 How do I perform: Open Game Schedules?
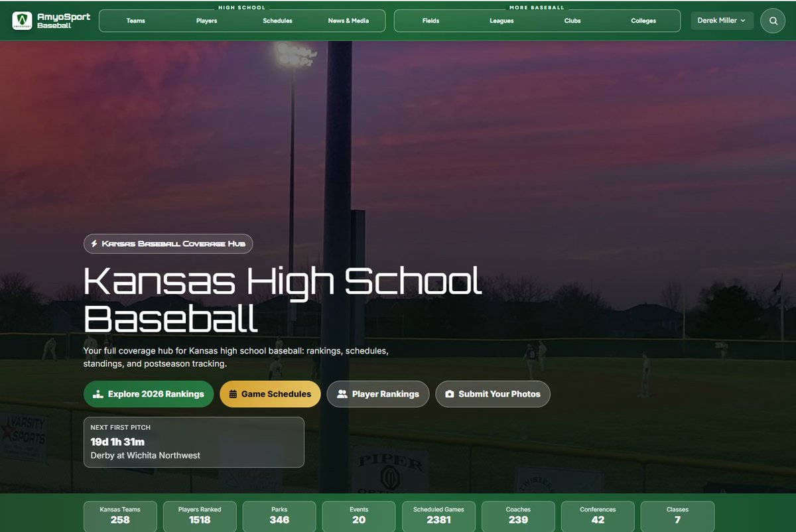[x=270, y=394]
